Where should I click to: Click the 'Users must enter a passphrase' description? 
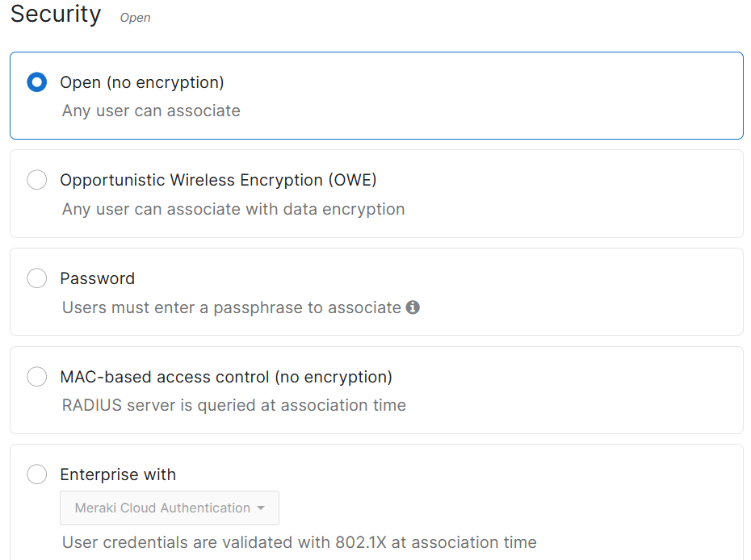tap(232, 307)
